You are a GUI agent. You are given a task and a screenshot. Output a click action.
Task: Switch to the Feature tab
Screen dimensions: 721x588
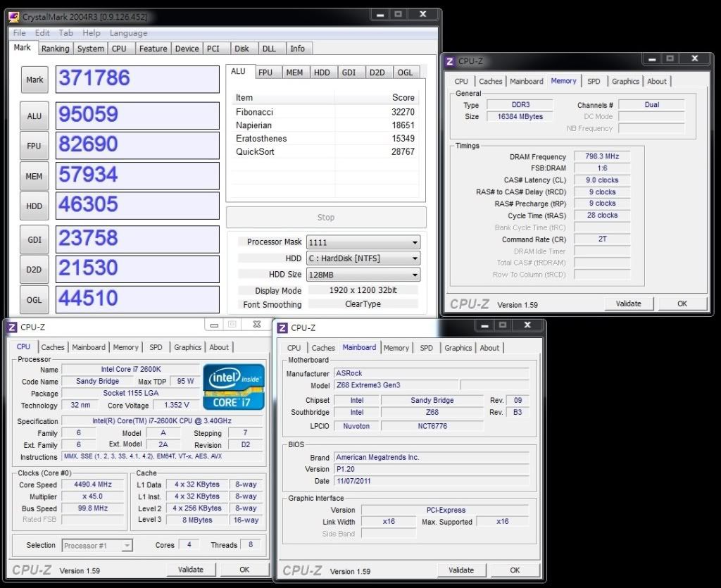point(153,49)
